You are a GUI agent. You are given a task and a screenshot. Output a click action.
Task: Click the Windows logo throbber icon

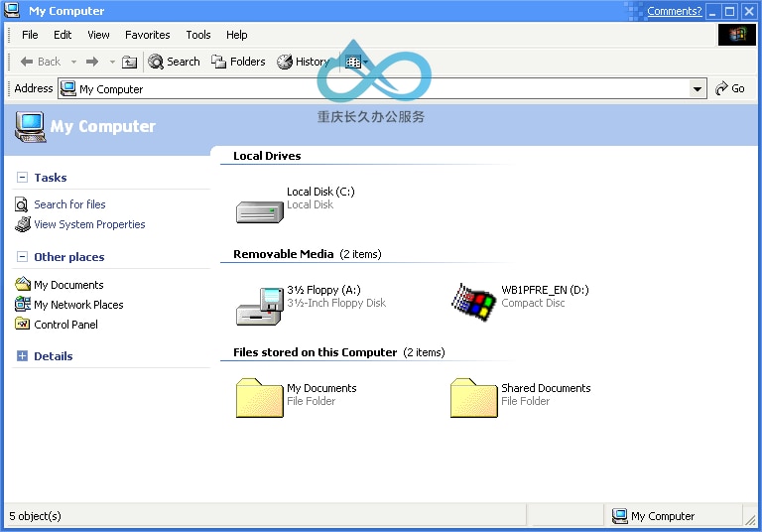tap(737, 35)
